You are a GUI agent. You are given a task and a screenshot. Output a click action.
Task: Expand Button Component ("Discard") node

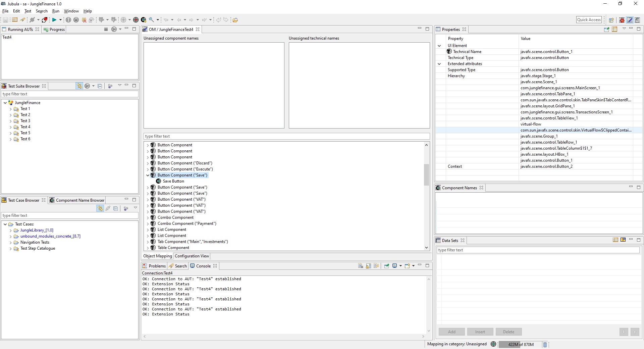click(148, 163)
